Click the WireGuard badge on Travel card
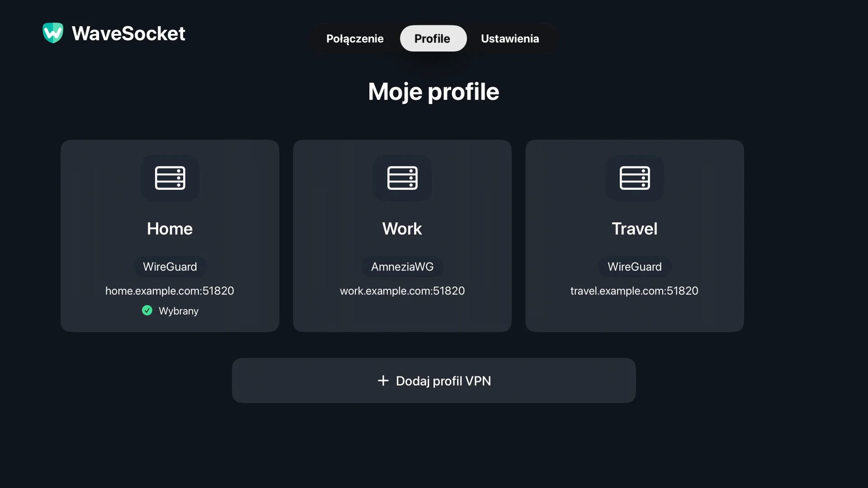 pyautogui.click(x=635, y=267)
